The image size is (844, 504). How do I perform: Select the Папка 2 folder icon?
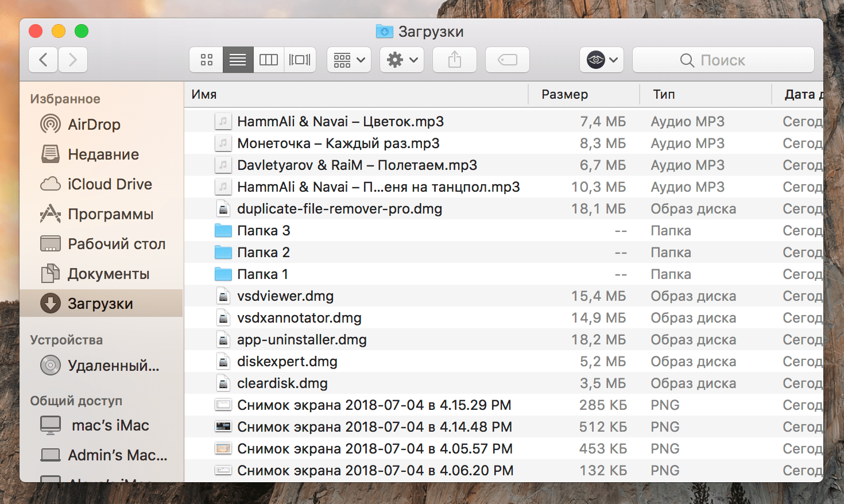coord(223,253)
